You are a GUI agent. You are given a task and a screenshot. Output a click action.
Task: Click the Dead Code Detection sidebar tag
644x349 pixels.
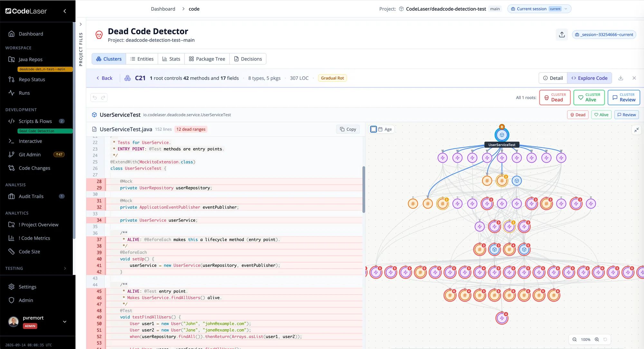45,131
